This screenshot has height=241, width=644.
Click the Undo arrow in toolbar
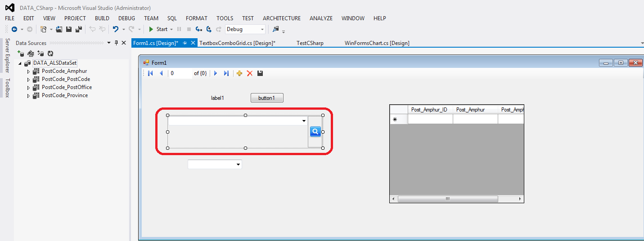pyautogui.click(x=116, y=29)
